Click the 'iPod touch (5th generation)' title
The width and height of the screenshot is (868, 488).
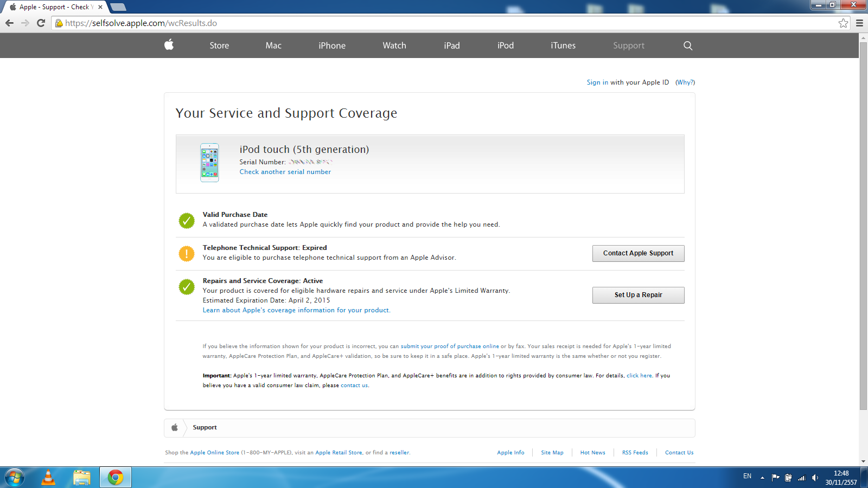(304, 149)
